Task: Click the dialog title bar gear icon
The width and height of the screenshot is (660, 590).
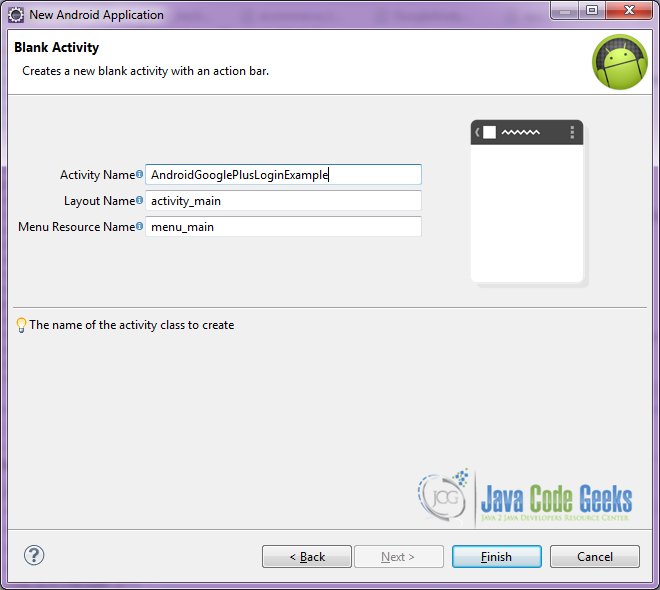Action: 16,15
